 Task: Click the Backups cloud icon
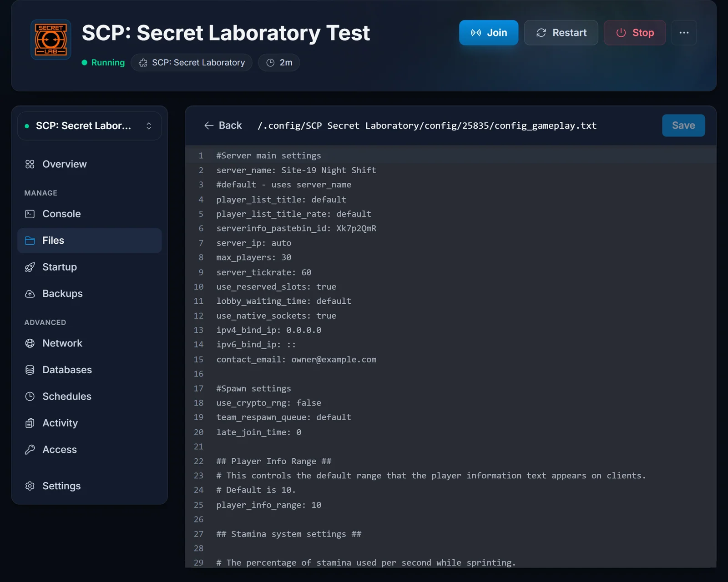pyautogui.click(x=30, y=294)
